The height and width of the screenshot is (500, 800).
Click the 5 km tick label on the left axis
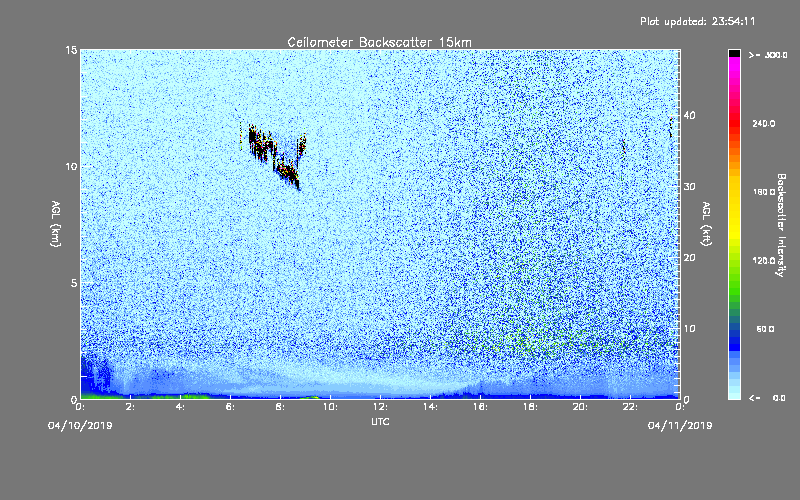(74, 283)
